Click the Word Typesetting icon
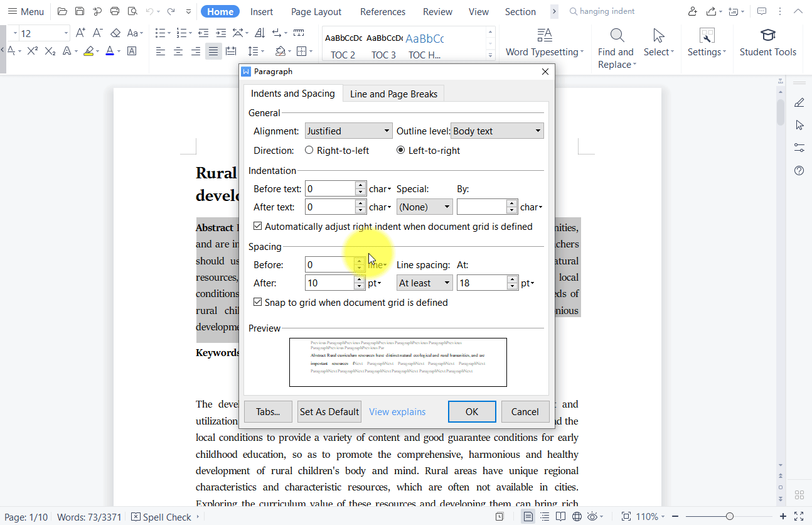 (544, 35)
